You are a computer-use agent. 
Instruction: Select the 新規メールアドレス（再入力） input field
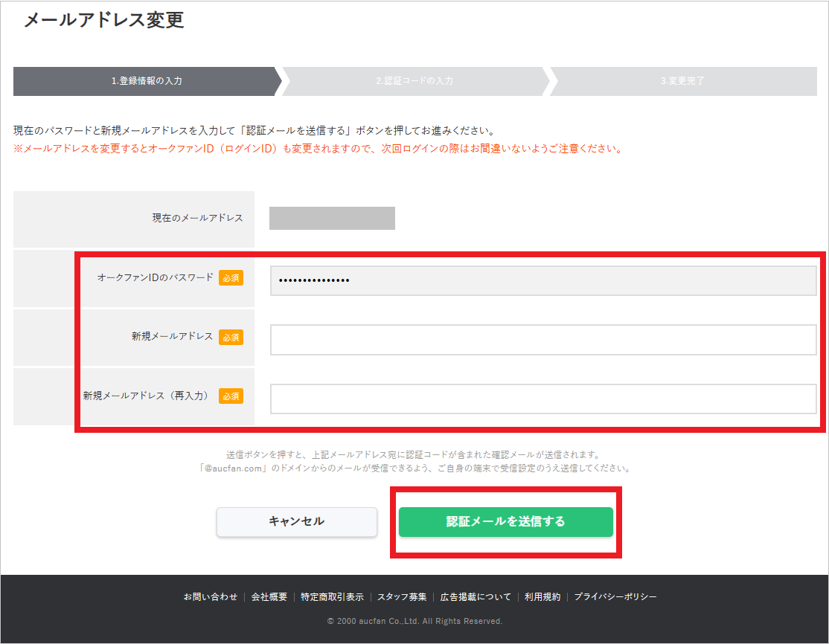(x=543, y=399)
